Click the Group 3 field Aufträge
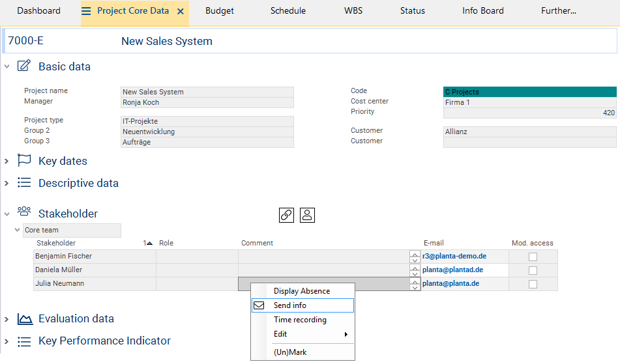This screenshot has height=364, width=620. (x=207, y=142)
